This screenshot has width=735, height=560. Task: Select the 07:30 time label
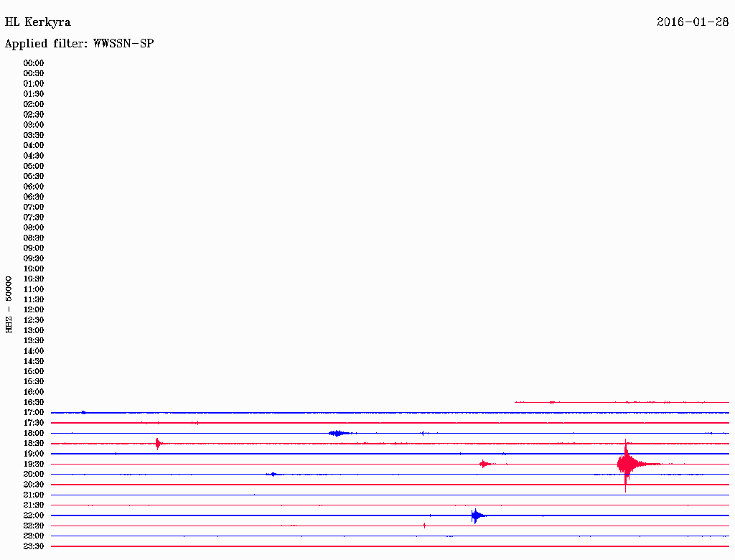point(34,217)
